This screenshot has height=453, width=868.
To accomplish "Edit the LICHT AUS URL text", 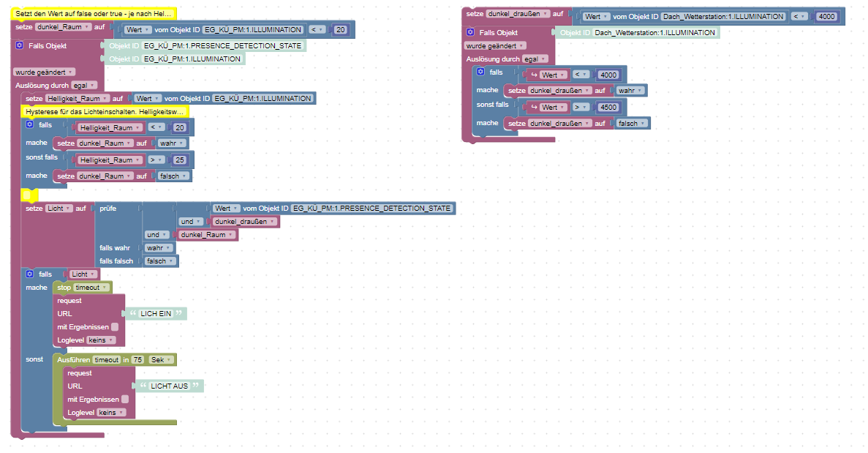I will click(x=170, y=386).
